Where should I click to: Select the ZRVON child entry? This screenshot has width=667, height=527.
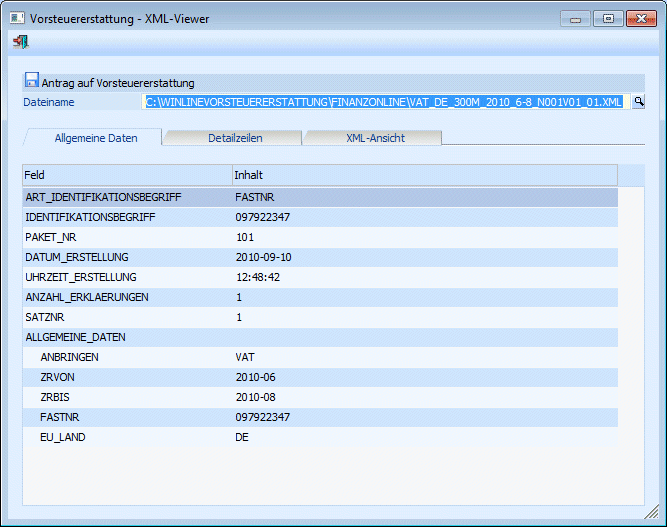(x=56, y=377)
